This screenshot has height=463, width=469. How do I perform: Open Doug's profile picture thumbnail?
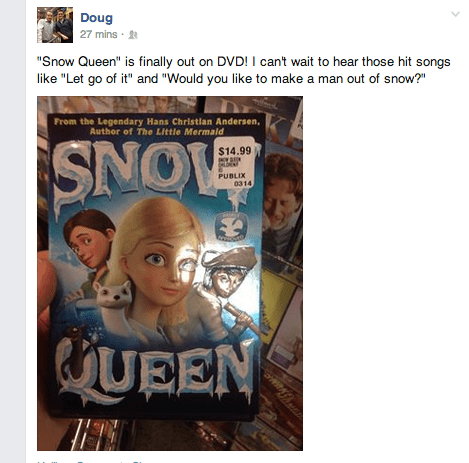point(55,25)
